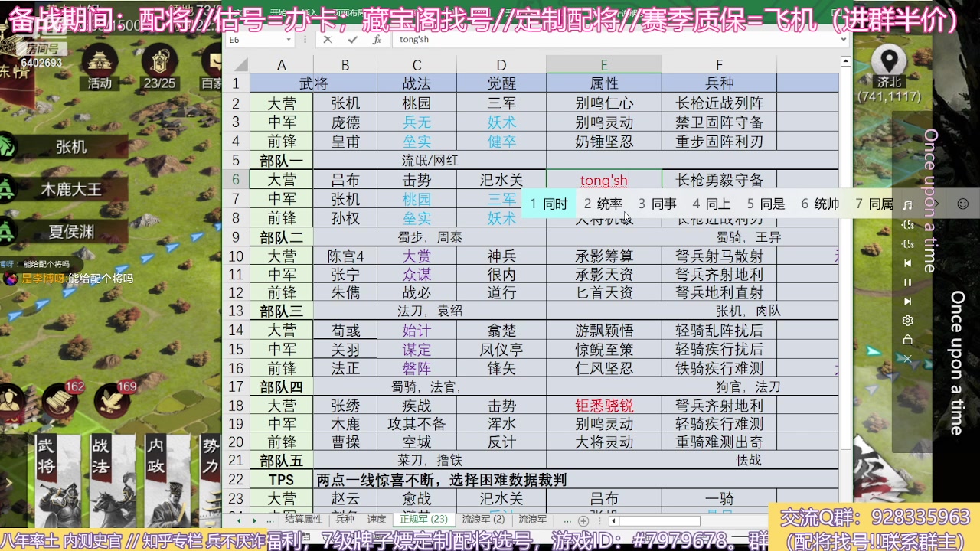Viewport: 980px width, 551px height.
Task: Open the 23/25 badge icon in the game
Action: (x=159, y=67)
